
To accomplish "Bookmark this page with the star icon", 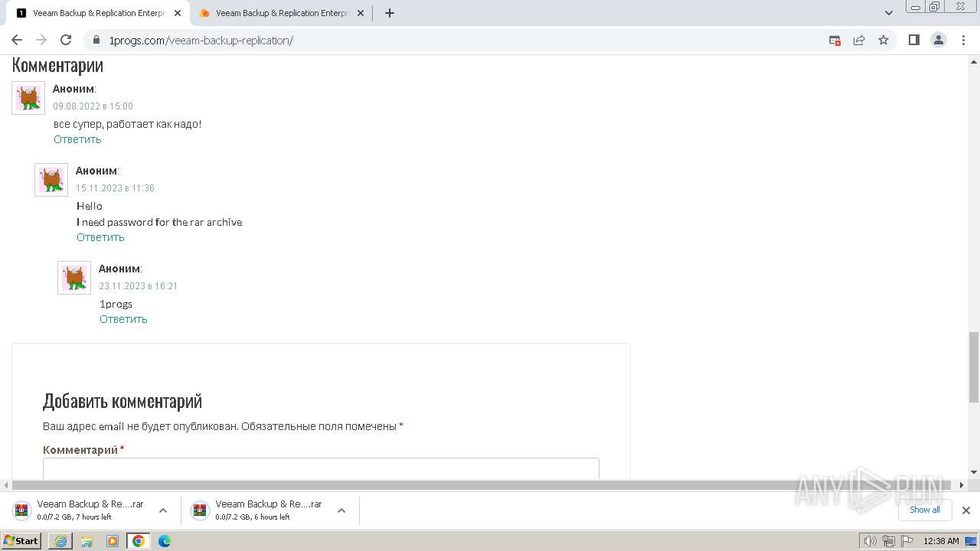I will tap(884, 40).
